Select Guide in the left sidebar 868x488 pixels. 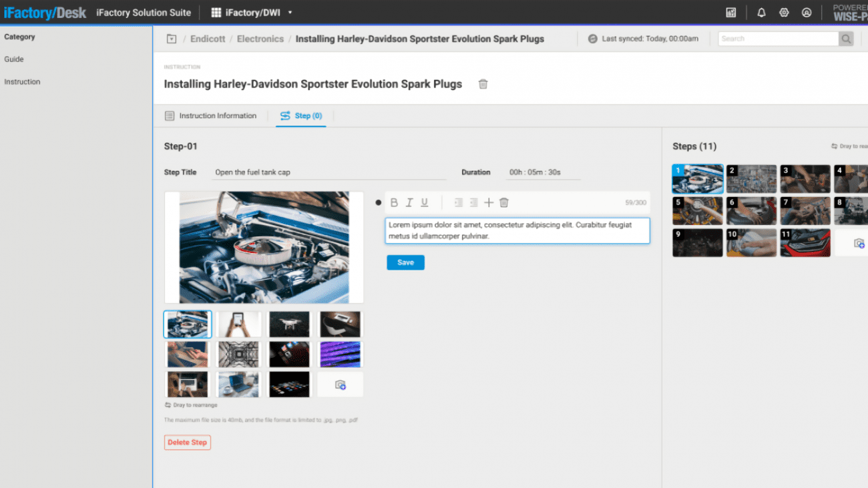click(14, 59)
